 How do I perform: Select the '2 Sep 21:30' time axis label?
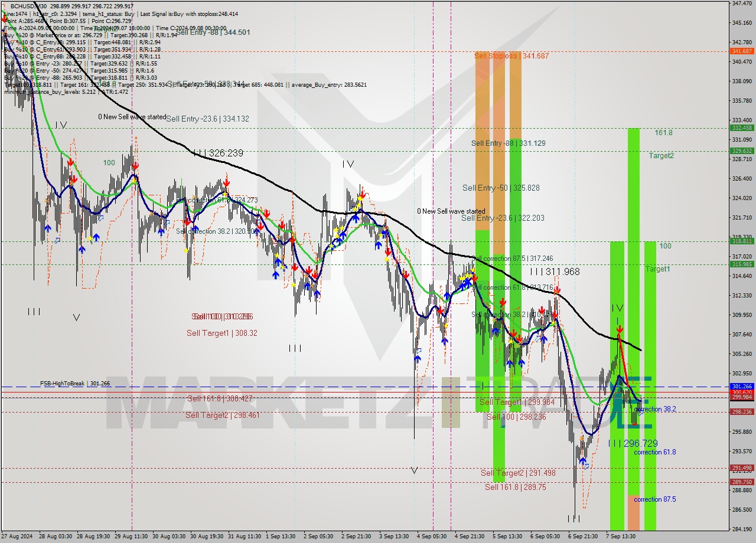point(357,537)
